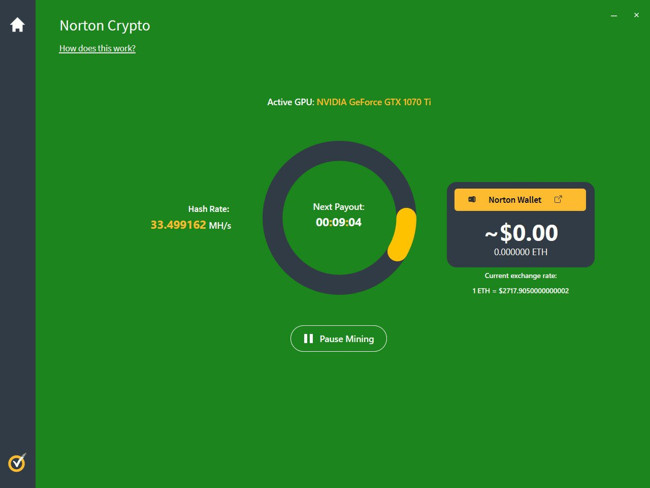Open the Norton checkmark logo
The image size is (650, 488).
17,462
